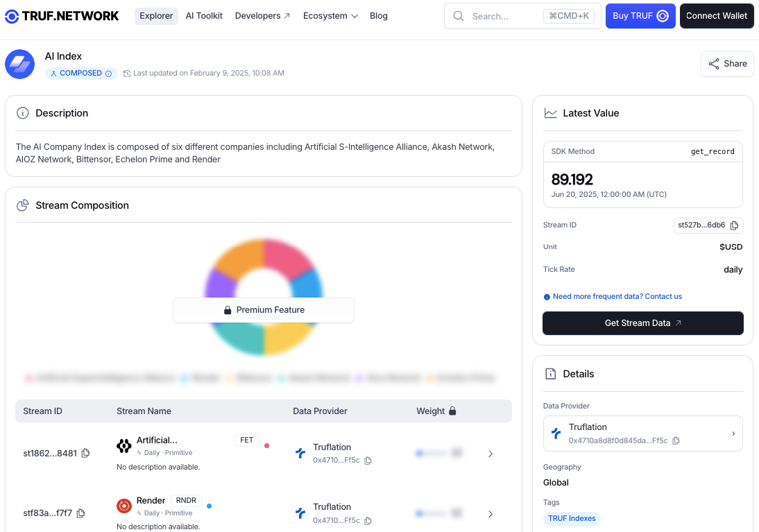The image size is (759, 532).
Task: Copy stream ID stf83a...f7f7
Action: point(81,513)
